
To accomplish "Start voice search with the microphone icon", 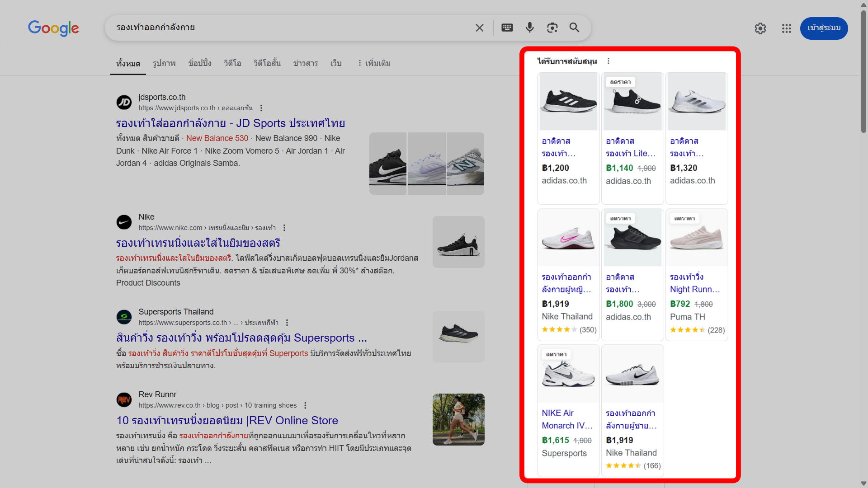I will coord(530,28).
